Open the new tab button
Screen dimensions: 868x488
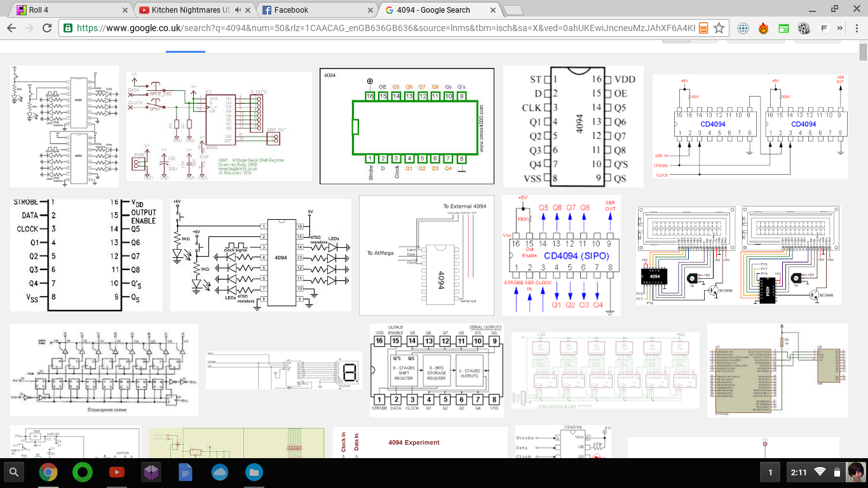pos(513,10)
